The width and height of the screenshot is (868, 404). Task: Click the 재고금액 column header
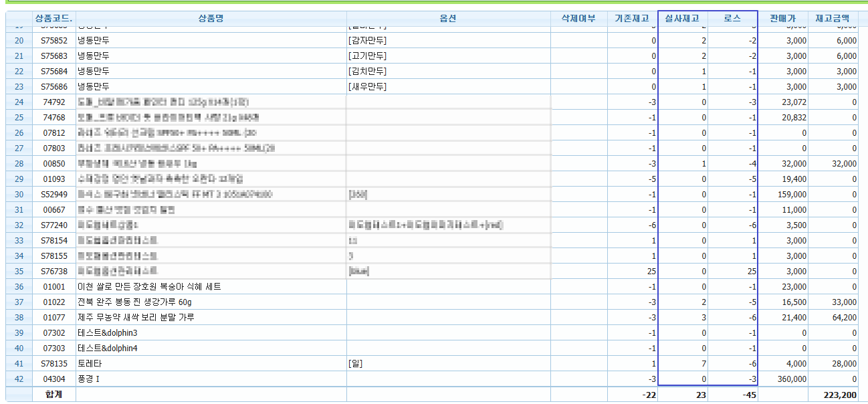point(833,19)
